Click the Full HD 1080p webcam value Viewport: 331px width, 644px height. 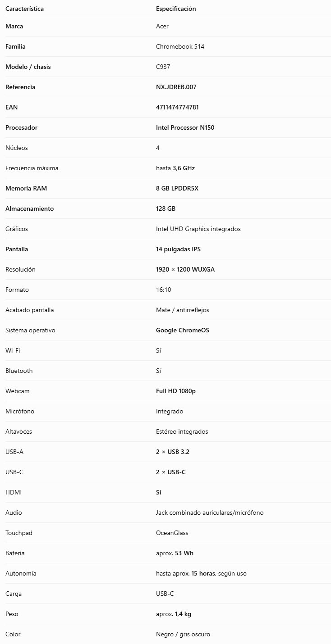[176, 391]
